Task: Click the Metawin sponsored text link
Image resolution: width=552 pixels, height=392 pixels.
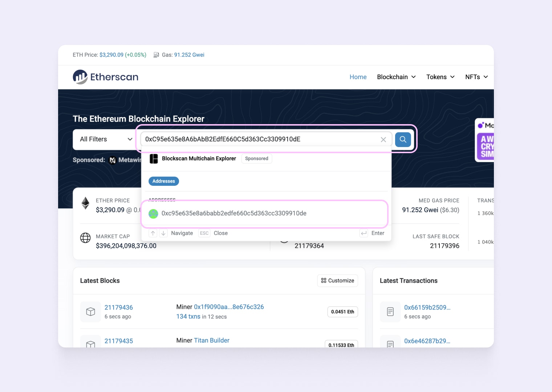Action: (130, 160)
